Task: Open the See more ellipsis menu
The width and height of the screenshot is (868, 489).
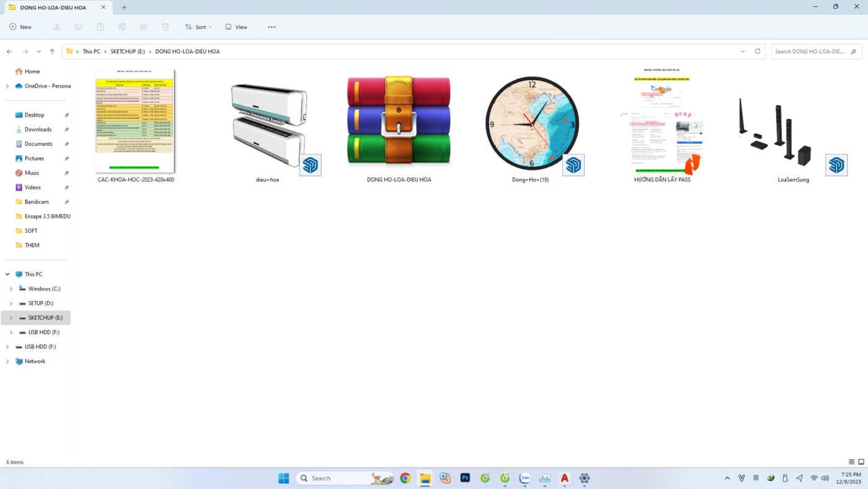Action: click(272, 27)
